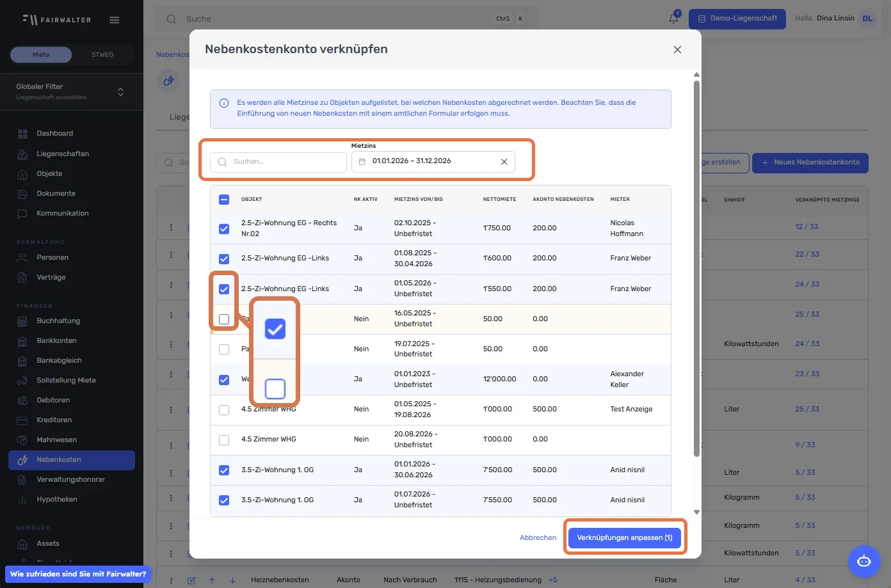The image size is (891, 588).
Task: Click the Bankabgleich sidebar icon
Action: [22, 361]
